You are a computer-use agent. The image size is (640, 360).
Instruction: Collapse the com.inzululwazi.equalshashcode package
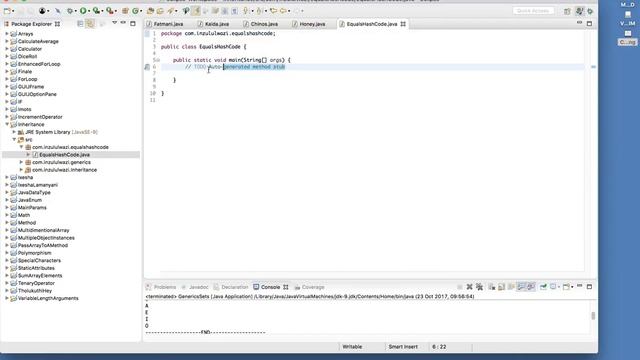point(21,147)
